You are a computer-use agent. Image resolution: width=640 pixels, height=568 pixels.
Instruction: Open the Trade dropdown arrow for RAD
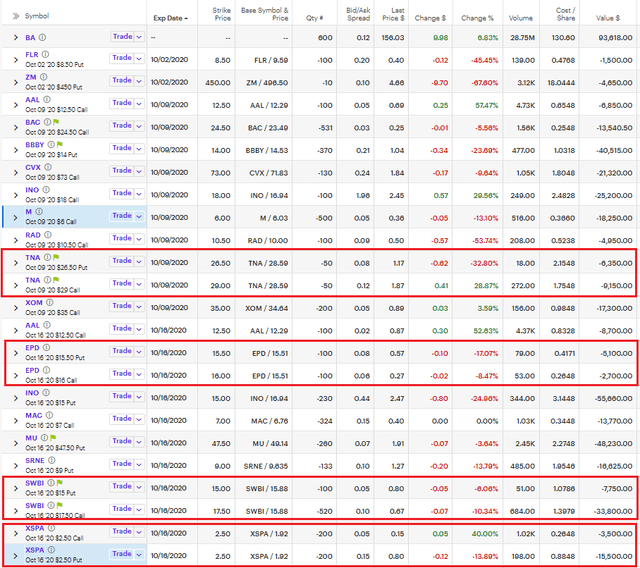pos(139,239)
